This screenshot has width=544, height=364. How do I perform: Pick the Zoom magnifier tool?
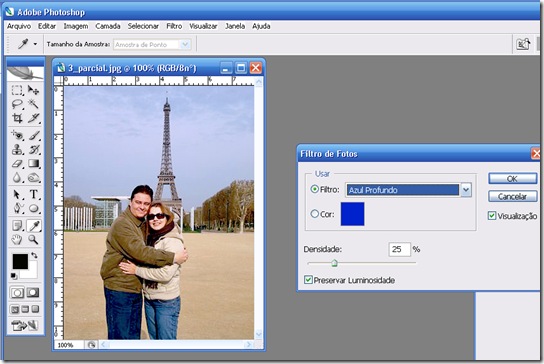(33, 239)
